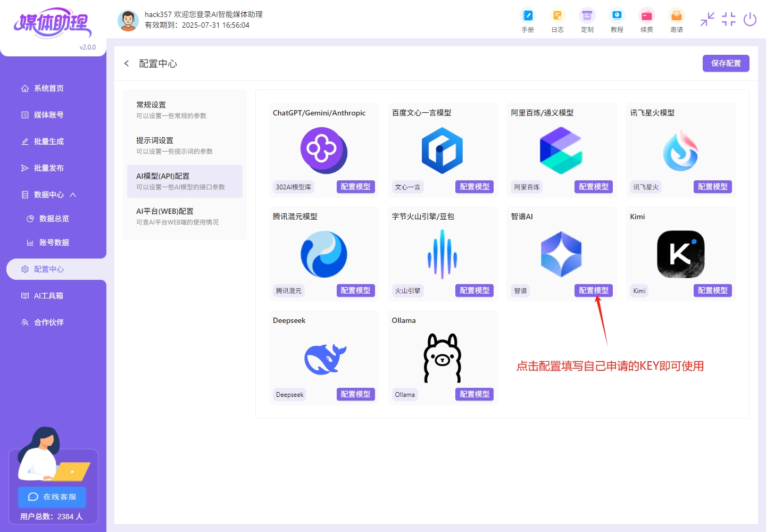Image resolution: width=766 pixels, height=532 pixels.
Task: Open the 教程 tutorials icon
Action: (x=617, y=20)
